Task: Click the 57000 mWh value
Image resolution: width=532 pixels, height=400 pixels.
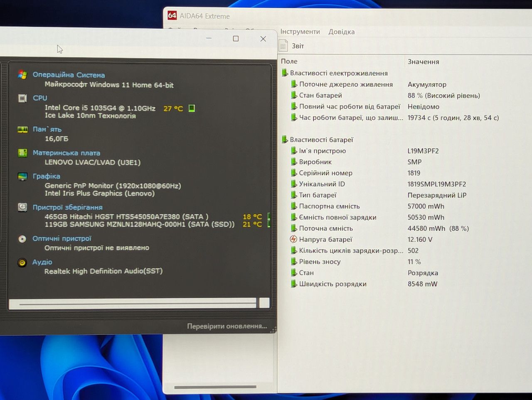Action: tap(426, 206)
